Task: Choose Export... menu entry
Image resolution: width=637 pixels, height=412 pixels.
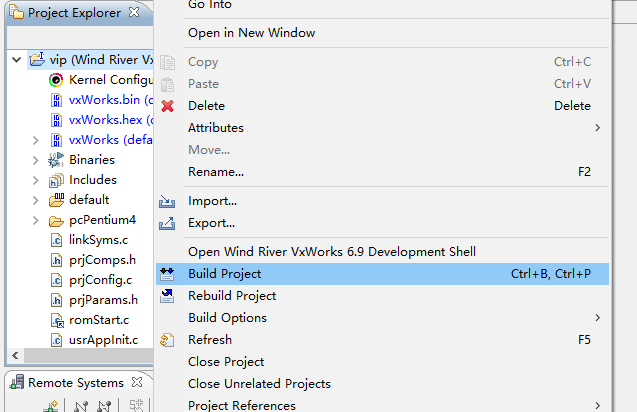Action: click(382, 223)
